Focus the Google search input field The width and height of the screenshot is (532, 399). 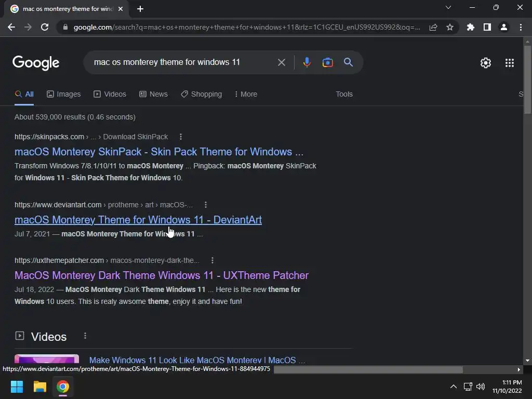pos(183,62)
